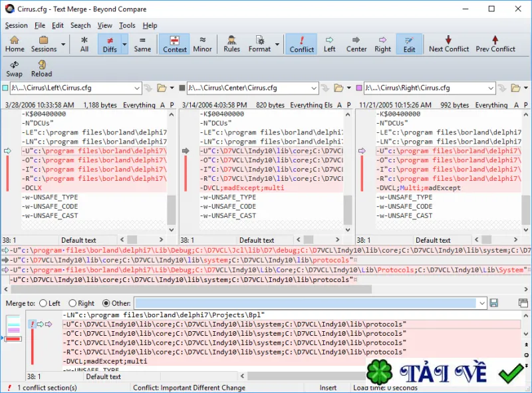Click the left-pane arrow beside the -U line
The width and height of the screenshot is (532, 393).
pos(7,151)
